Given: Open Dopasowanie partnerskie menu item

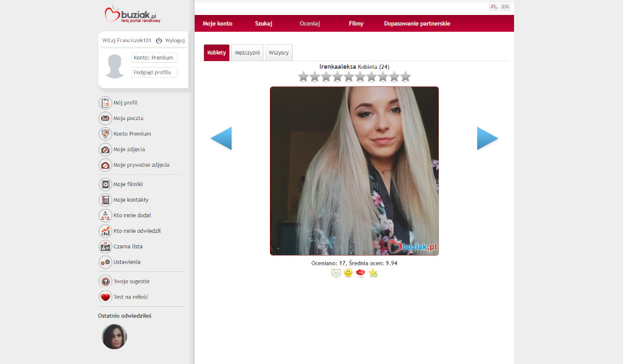Looking at the screenshot, I should (417, 23).
